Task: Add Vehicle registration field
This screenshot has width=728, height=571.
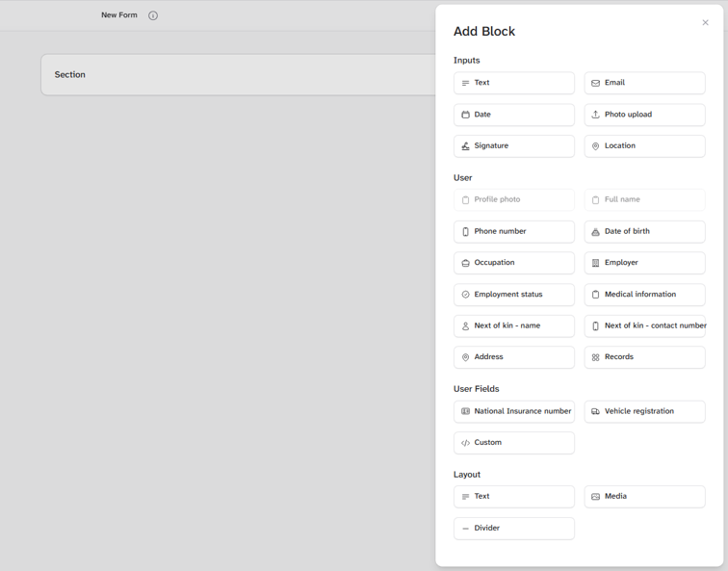Action: click(x=644, y=411)
